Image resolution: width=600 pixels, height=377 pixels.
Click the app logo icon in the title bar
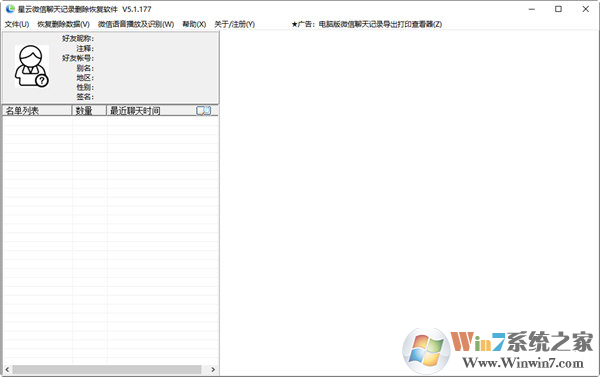click(x=10, y=9)
